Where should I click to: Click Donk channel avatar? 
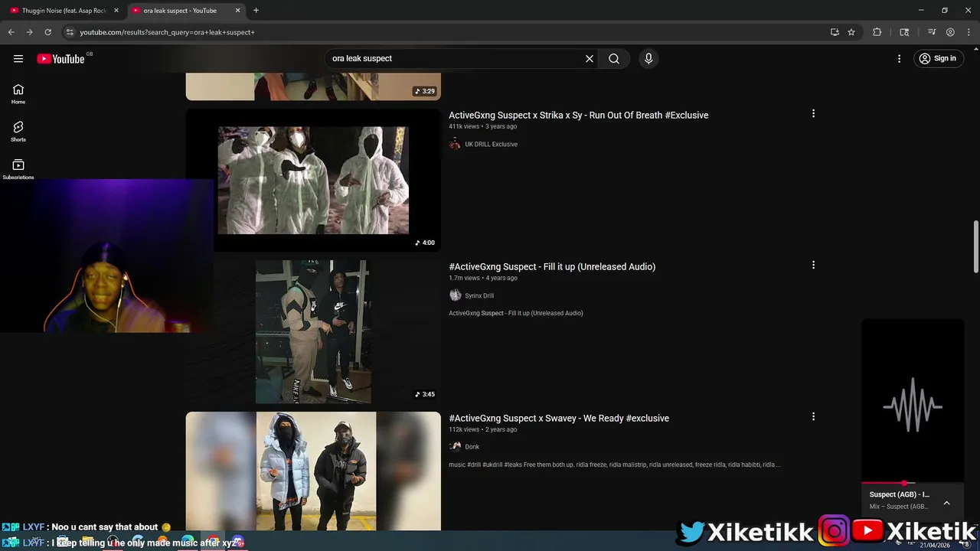coord(455,447)
